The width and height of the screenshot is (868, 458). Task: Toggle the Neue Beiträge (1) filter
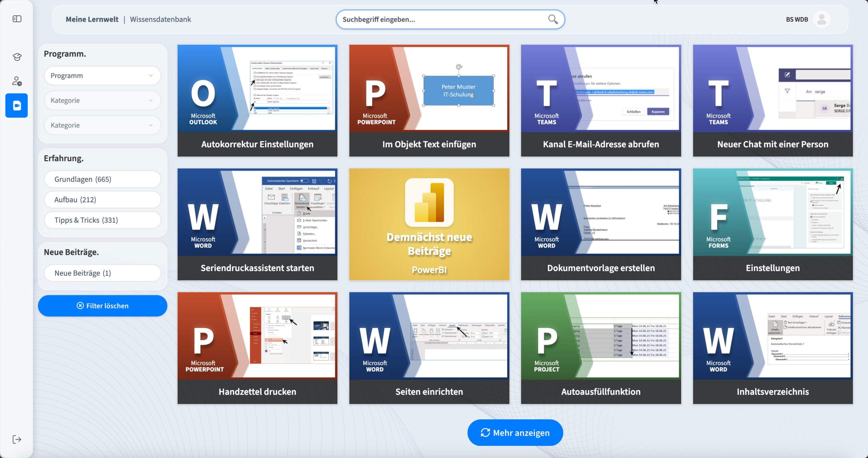pos(102,273)
